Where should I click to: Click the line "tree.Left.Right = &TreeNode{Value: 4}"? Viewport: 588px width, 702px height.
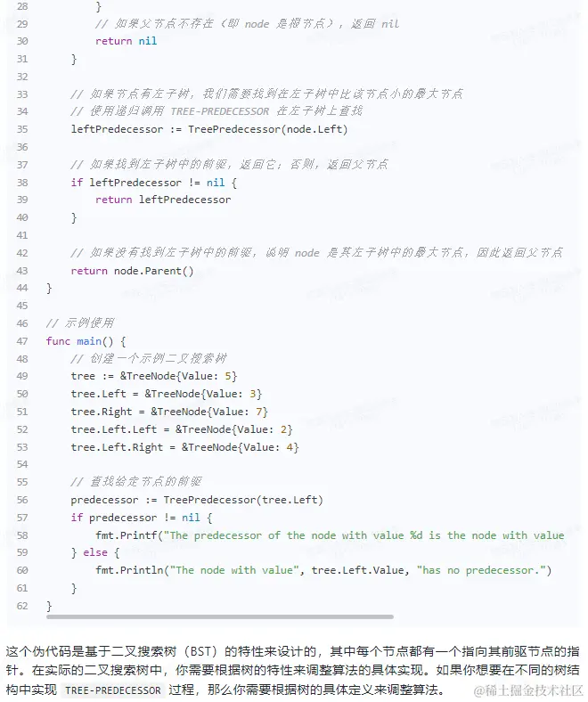tap(184, 448)
